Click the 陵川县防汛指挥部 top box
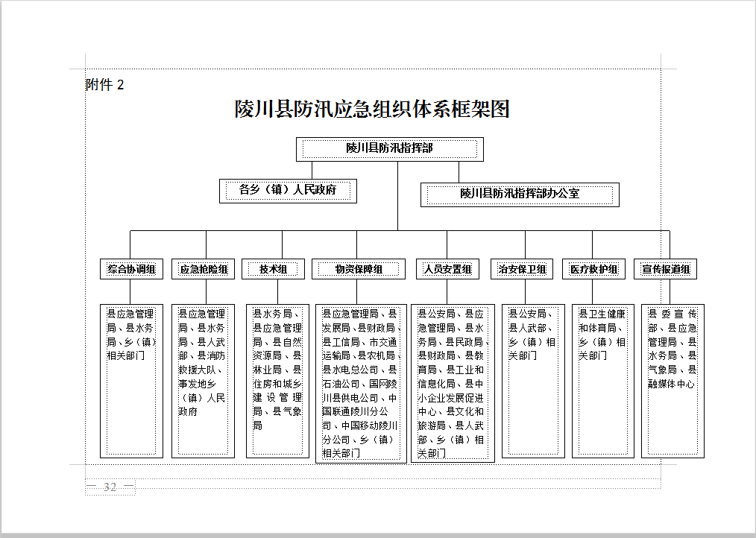This screenshot has height=538, width=756. pyautogui.click(x=389, y=149)
